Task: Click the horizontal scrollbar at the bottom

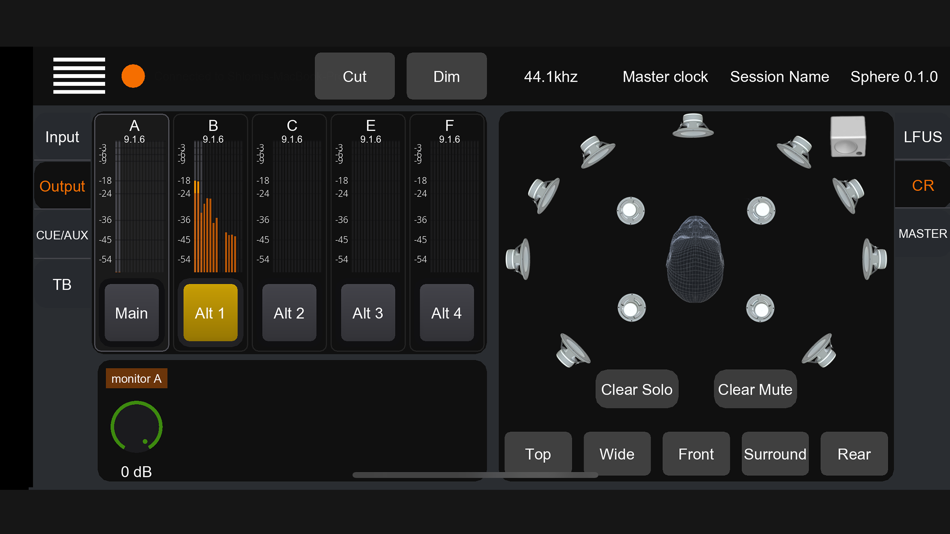Action: pos(475,475)
